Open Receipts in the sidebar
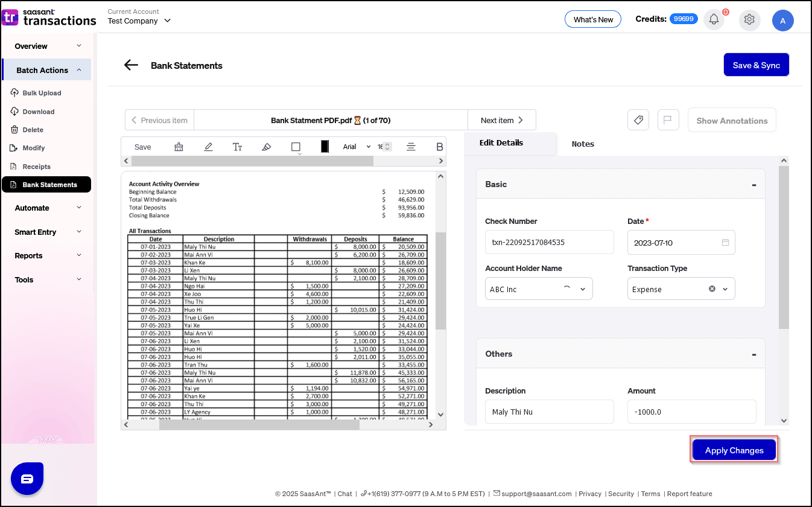The height and width of the screenshot is (507, 812). 36,167
